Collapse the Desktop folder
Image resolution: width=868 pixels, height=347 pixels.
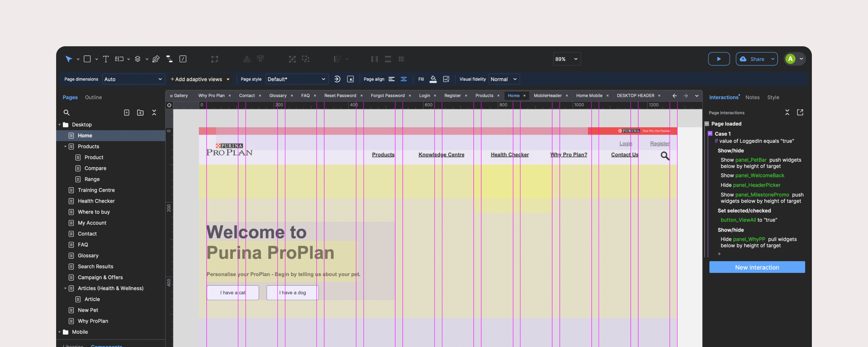coord(60,125)
